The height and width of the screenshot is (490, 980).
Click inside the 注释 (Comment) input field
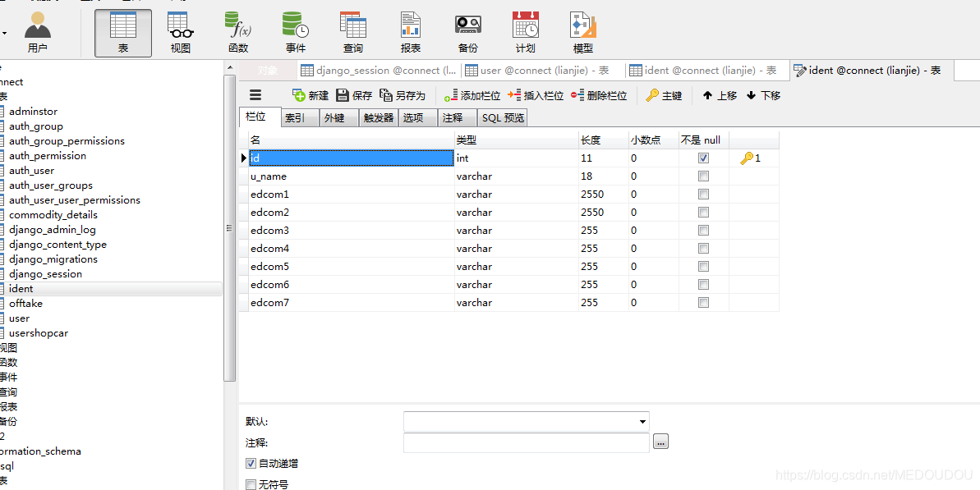pos(527,442)
